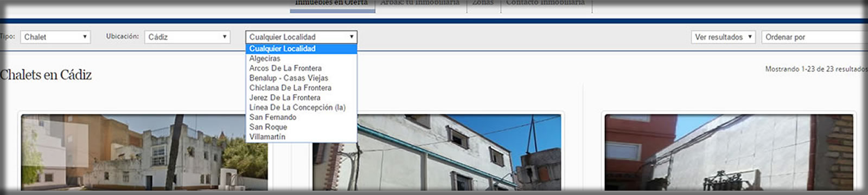The width and height of the screenshot is (868, 195).
Task: Open the Ubicación dropdown showing Cádiz
Action: [x=187, y=37]
